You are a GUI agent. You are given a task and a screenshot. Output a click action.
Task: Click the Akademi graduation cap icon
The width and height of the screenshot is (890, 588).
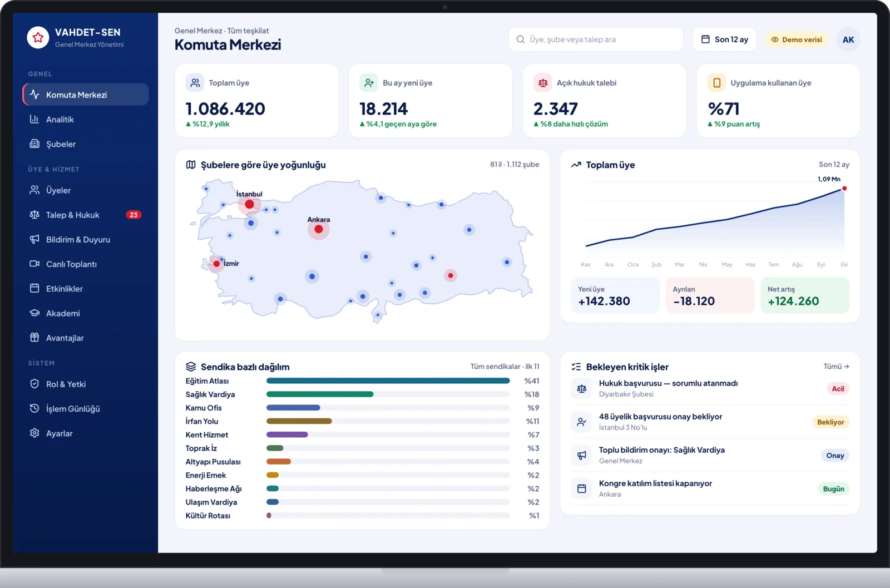point(34,313)
